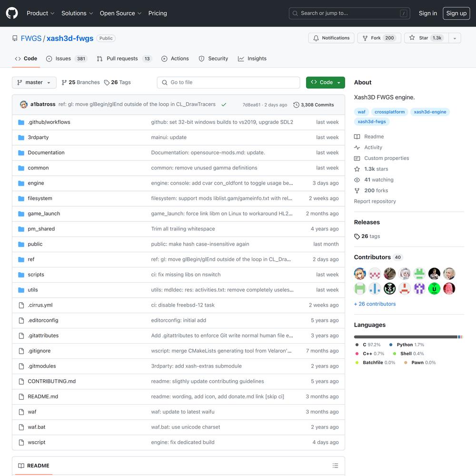Image resolution: width=476 pixels, height=476 pixels.
Task: Open the README.md file icon
Action: click(x=21, y=397)
